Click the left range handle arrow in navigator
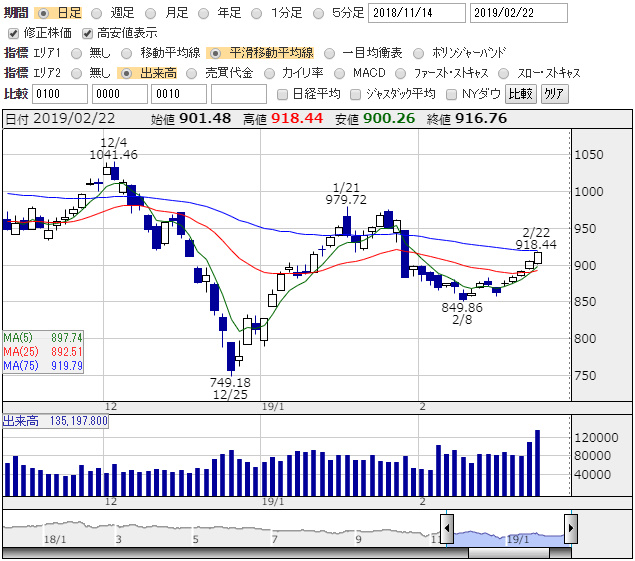Viewport: 635px width, 561px height. coord(447,528)
